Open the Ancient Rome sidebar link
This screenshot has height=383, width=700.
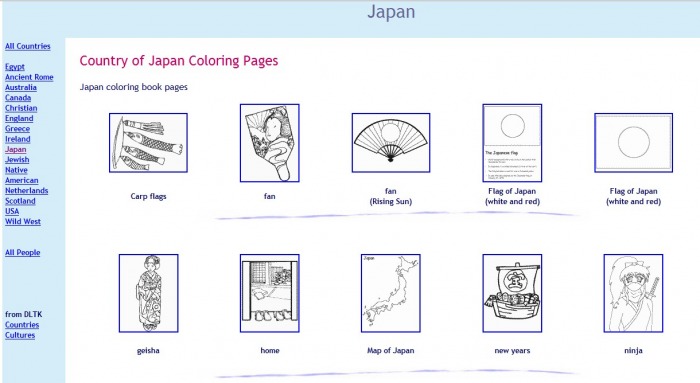point(29,77)
